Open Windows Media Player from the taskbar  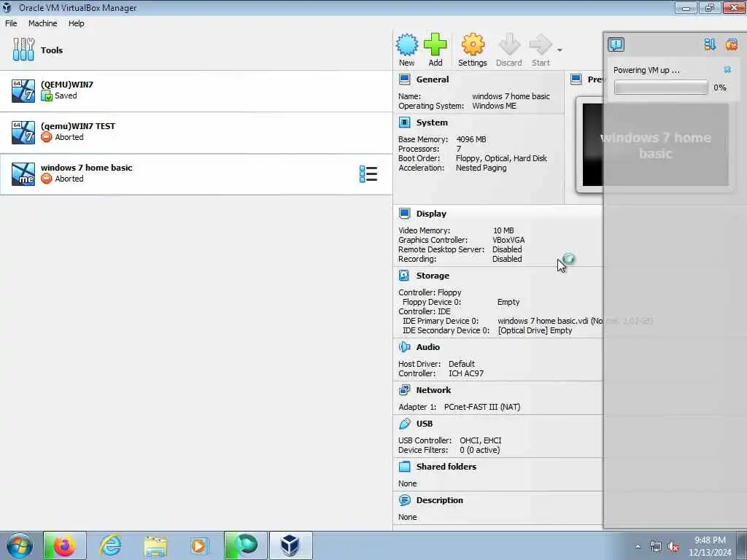click(198, 545)
